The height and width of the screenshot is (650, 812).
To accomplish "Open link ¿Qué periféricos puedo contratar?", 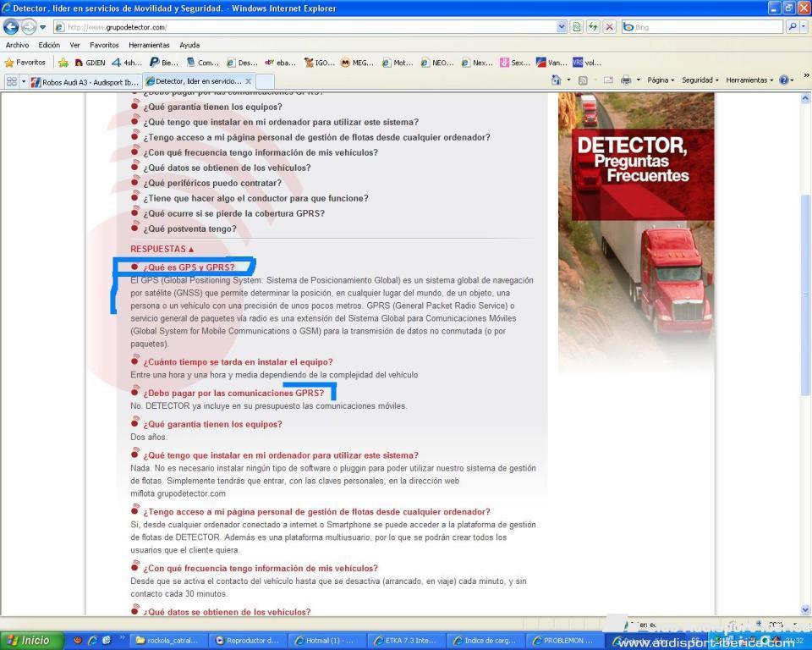I will [x=212, y=183].
